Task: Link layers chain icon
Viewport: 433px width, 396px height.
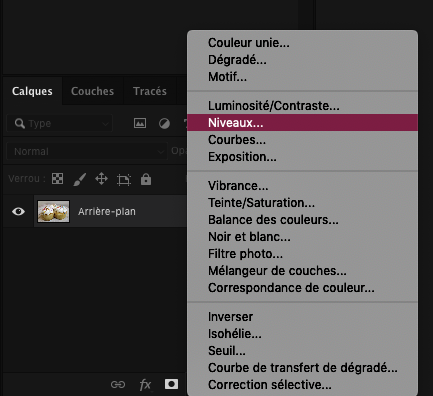Action: click(118, 385)
